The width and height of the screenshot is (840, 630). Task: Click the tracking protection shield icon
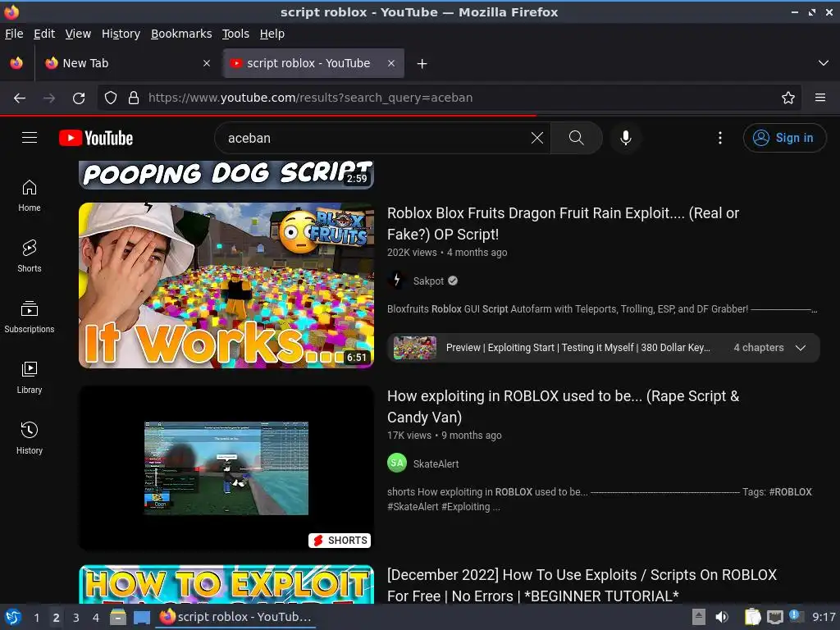(111, 98)
